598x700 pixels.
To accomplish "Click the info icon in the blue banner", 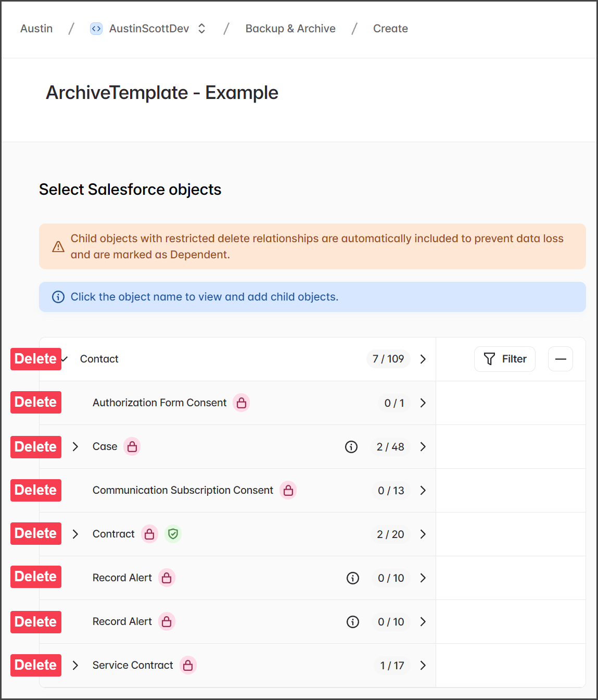I will (58, 297).
